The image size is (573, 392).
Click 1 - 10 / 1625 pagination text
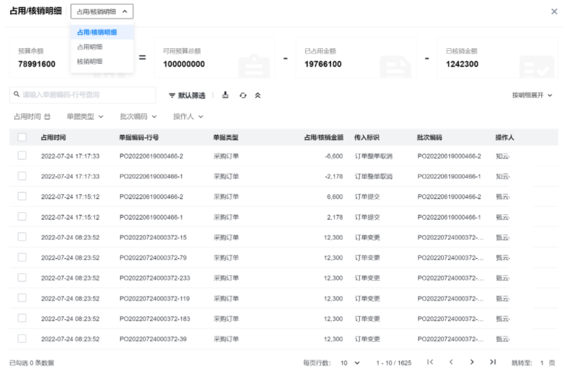tap(394, 362)
